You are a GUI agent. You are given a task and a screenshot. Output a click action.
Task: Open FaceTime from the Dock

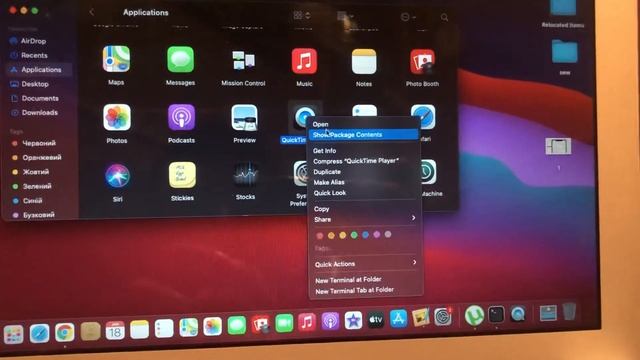pyautogui.click(x=284, y=323)
